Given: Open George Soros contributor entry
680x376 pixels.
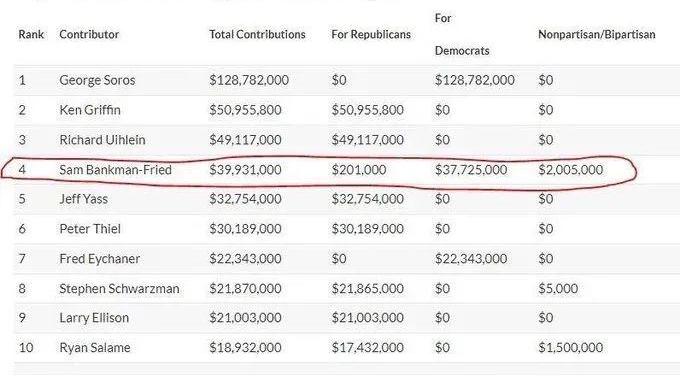Looking at the screenshot, I should 97,80.
